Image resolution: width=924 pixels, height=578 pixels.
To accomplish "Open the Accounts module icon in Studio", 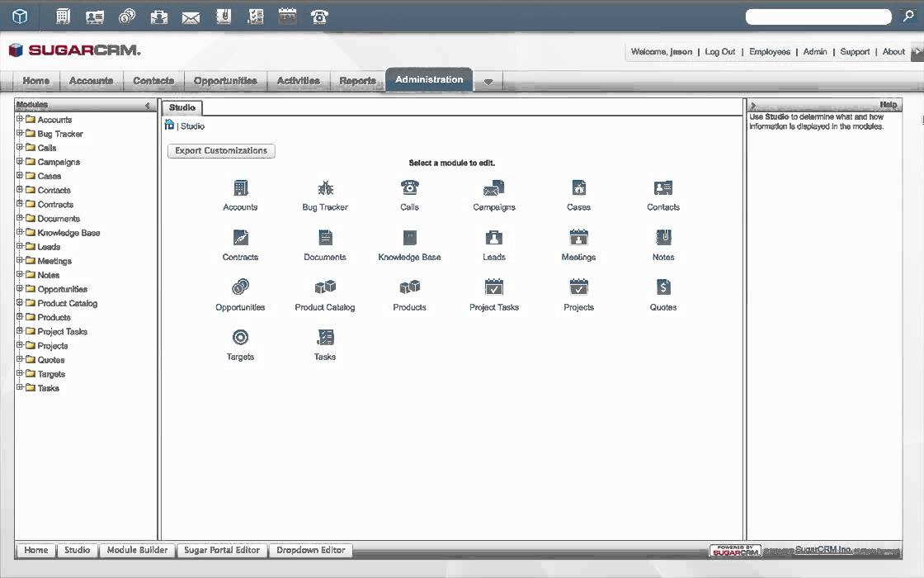I will pyautogui.click(x=240, y=188).
